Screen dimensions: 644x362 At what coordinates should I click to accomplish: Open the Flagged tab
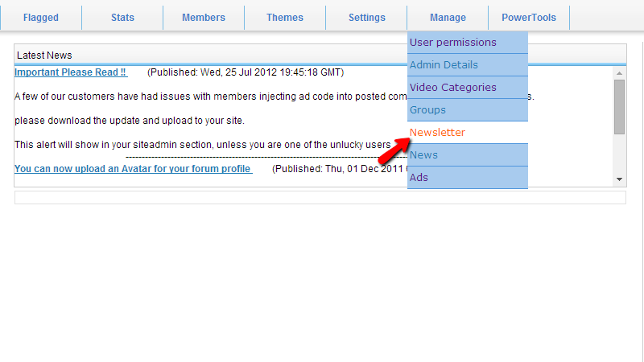coord(41,18)
